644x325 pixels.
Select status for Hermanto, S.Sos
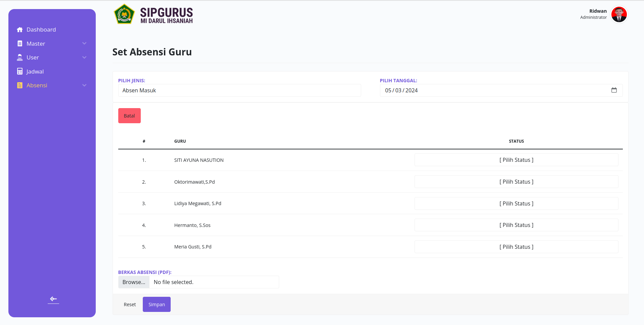tap(516, 225)
